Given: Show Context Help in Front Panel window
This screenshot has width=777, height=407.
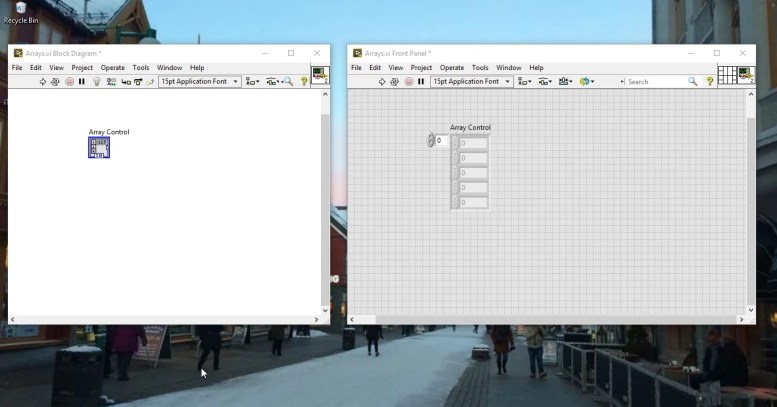Looking at the screenshot, I should (x=710, y=82).
